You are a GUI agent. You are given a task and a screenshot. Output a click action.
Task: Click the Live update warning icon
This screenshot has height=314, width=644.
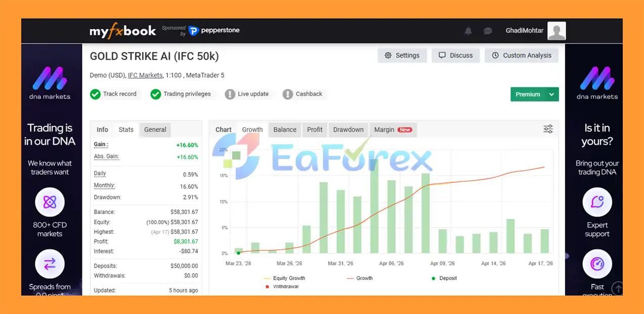[x=230, y=94]
